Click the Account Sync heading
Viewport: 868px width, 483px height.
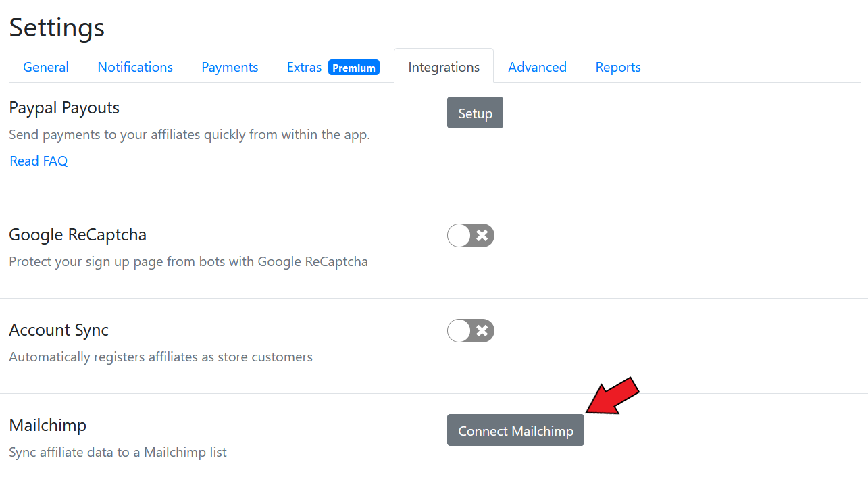(59, 330)
